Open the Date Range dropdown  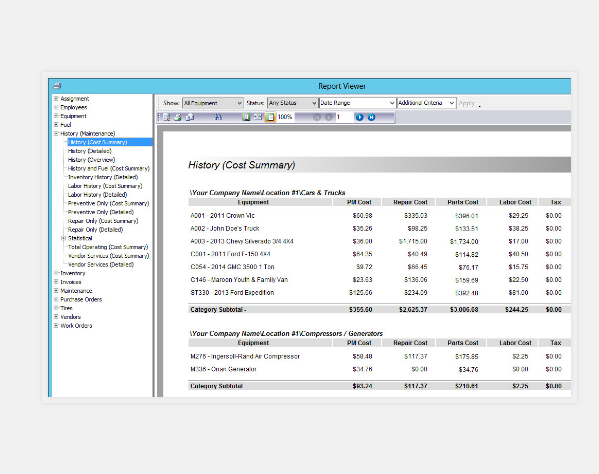point(357,103)
